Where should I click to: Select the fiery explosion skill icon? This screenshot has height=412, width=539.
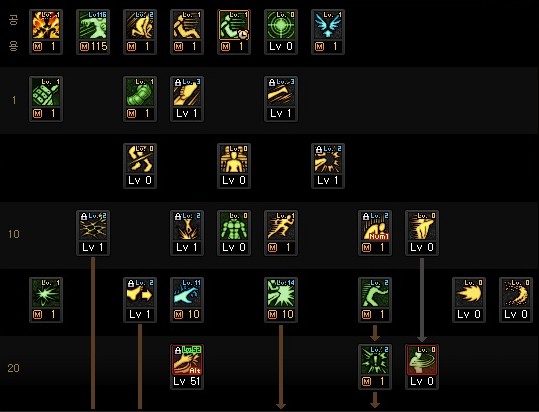[46, 25]
